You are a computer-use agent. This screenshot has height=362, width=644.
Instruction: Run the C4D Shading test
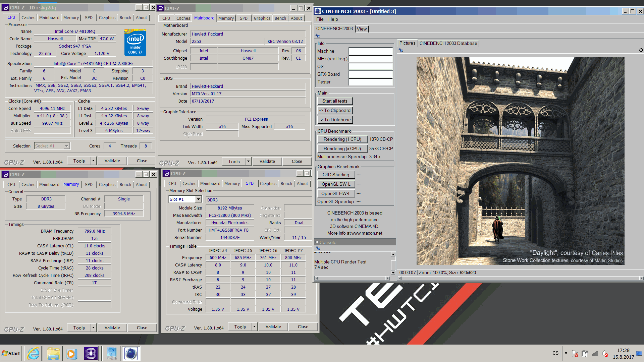point(336,175)
